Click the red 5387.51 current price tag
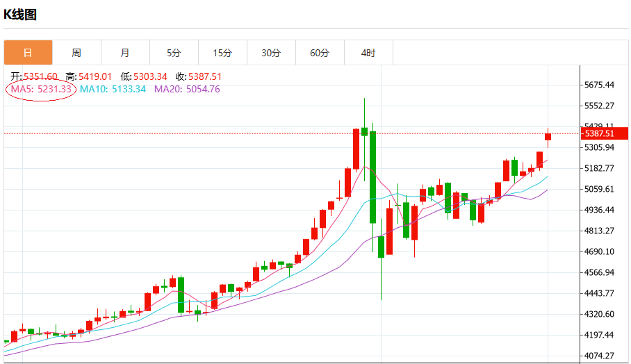Viewport: 631px width, 364px height. click(604, 133)
